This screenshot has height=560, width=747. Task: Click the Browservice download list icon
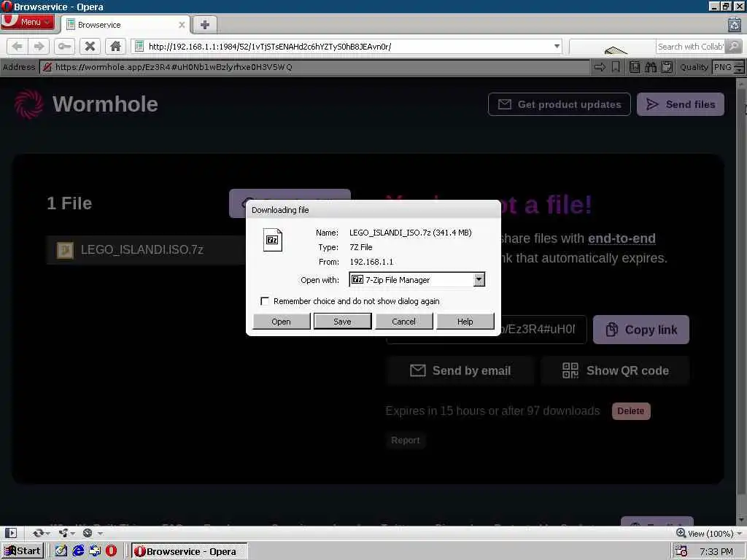tap(634, 66)
